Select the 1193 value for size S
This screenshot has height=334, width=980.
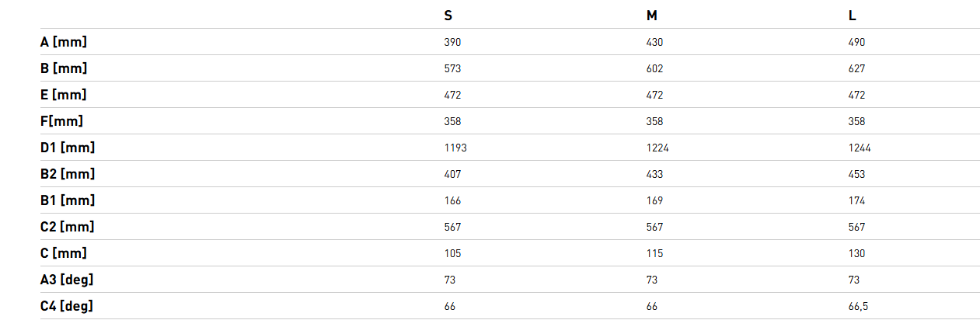pos(455,148)
